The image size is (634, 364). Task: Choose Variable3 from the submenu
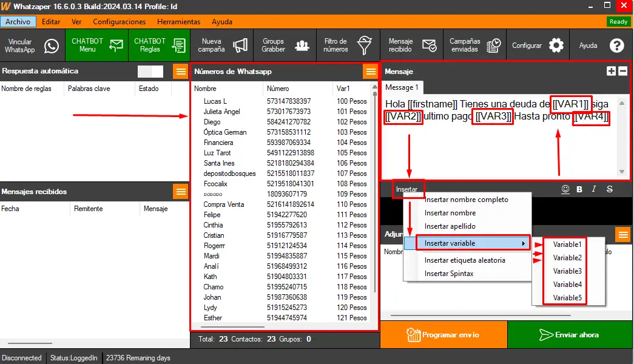[567, 271]
